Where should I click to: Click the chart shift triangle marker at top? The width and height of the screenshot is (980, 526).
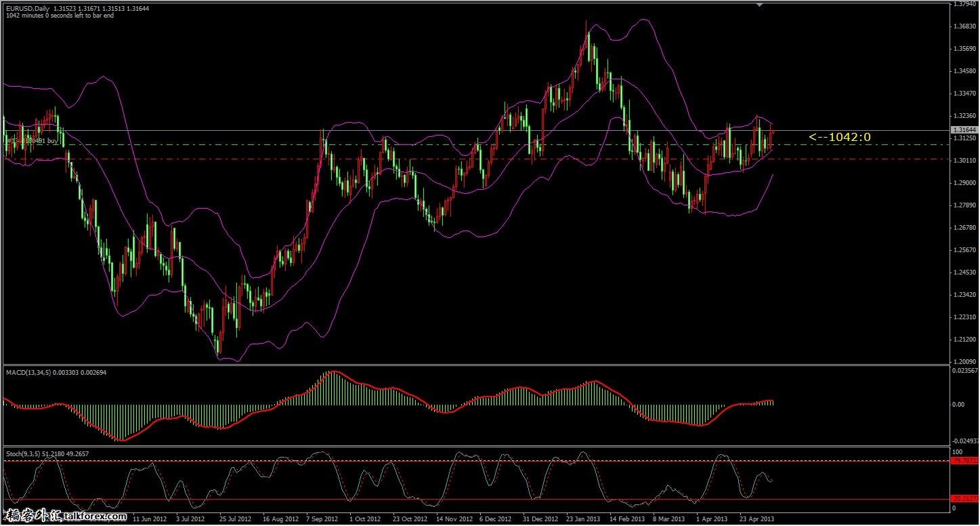(759, 5)
